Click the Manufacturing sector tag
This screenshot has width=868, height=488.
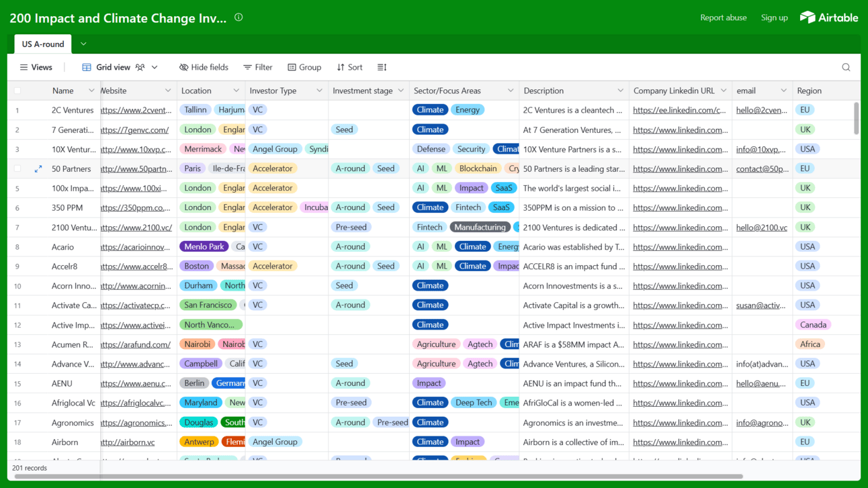click(x=480, y=227)
